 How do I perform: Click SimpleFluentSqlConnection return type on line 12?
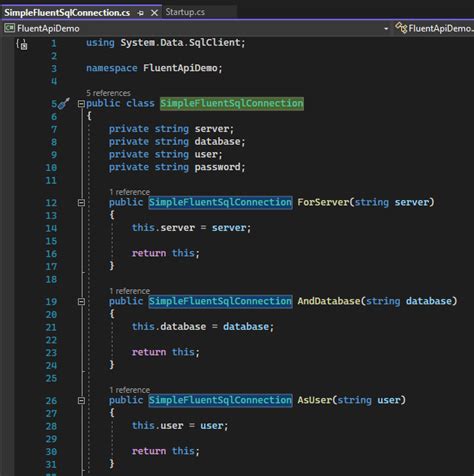(x=220, y=202)
